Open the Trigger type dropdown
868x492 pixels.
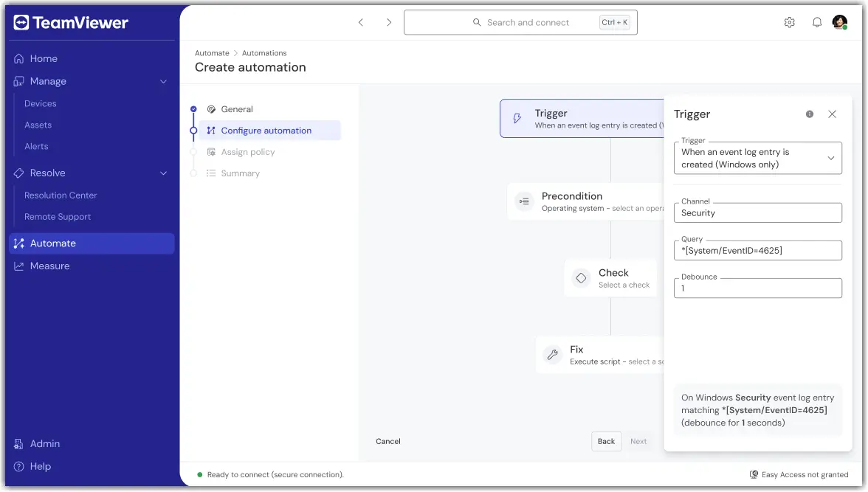(x=758, y=159)
